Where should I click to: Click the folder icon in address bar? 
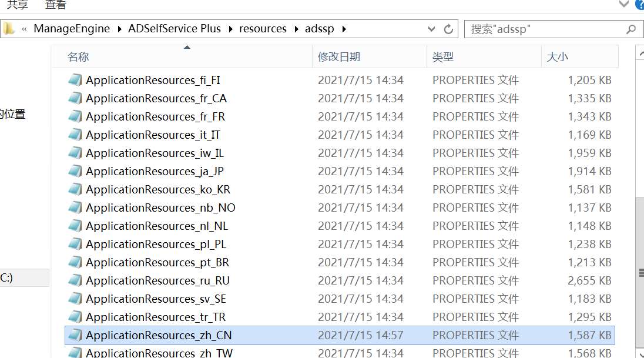[9, 29]
